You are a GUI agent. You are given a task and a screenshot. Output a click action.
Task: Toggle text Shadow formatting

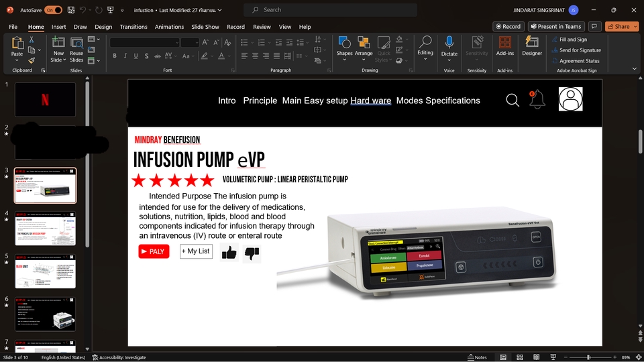tap(147, 56)
